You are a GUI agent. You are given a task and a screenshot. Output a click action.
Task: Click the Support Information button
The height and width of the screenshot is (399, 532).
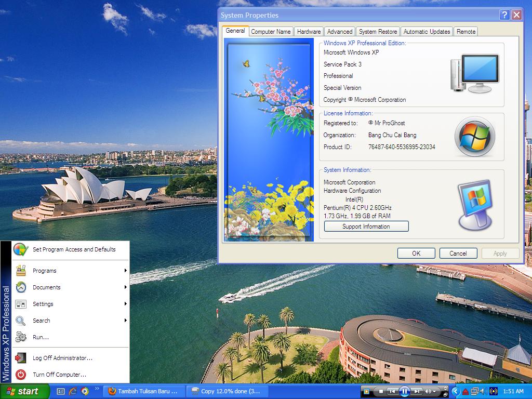366,226
